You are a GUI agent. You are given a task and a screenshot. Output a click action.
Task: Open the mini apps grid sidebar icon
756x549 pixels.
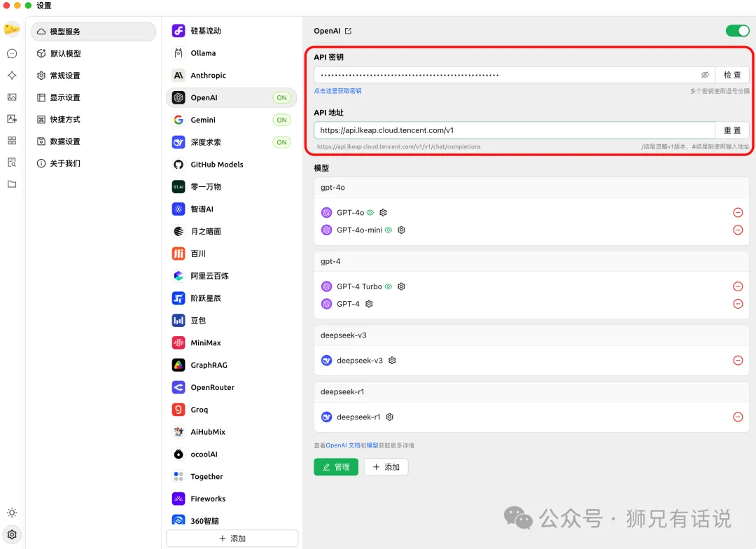12,140
